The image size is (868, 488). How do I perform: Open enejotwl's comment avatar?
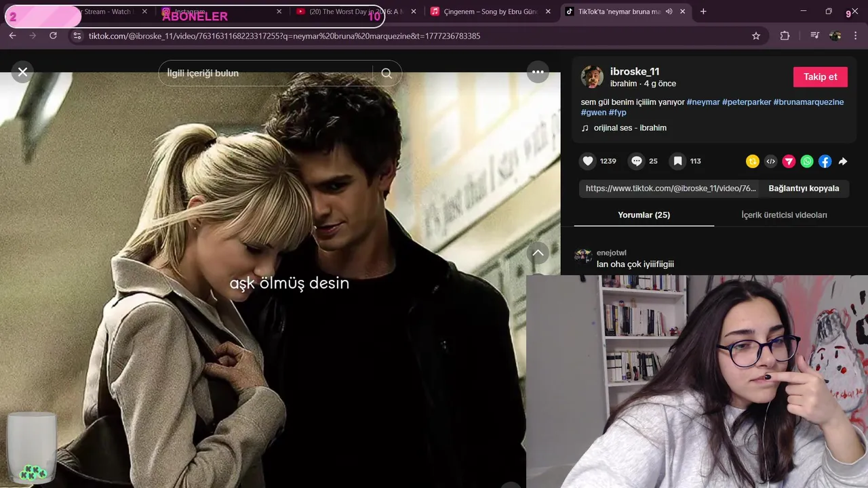coord(583,256)
